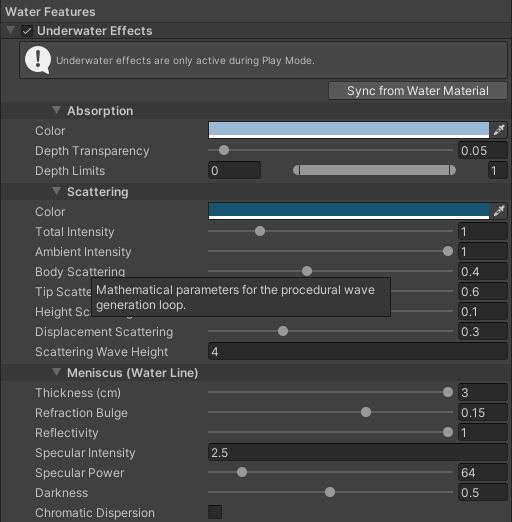Adjust the Thickness (cm) slider handle
Screen dimensions: 512x522
point(448,392)
